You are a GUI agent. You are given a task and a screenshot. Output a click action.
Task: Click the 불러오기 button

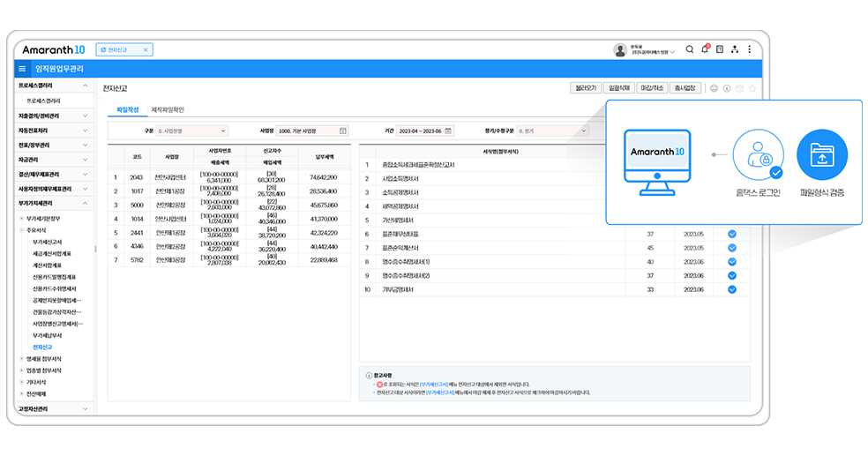[586, 88]
